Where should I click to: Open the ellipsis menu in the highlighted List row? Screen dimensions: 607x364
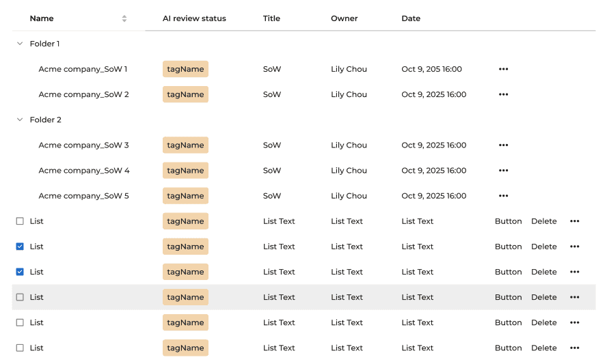pyautogui.click(x=574, y=297)
